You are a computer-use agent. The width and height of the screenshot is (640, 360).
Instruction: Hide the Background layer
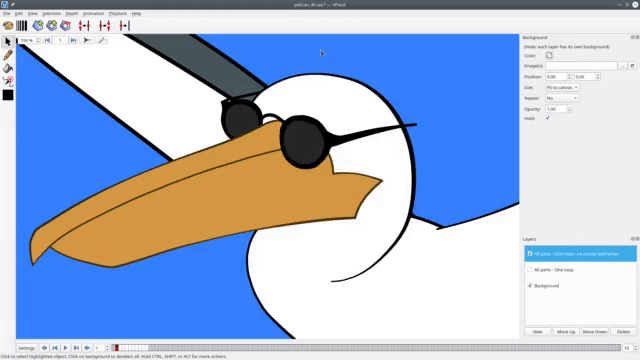(x=530, y=285)
